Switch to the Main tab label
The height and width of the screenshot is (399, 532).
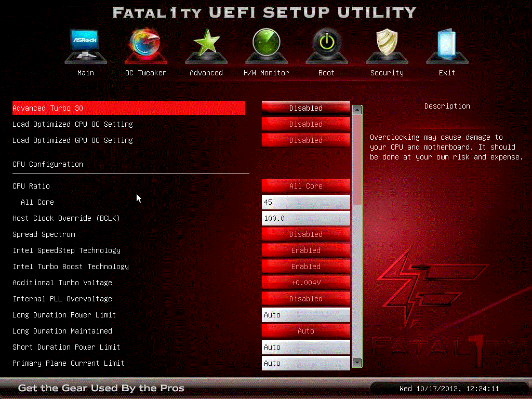point(86,73)
